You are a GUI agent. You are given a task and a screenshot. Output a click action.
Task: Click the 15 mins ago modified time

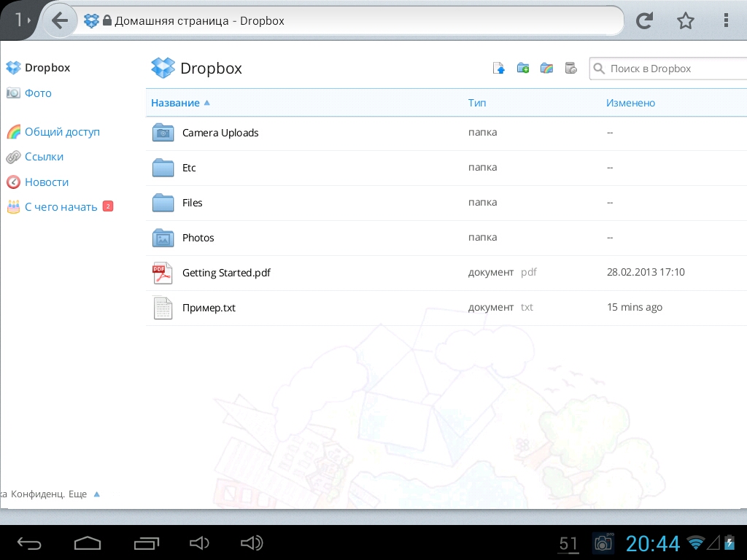coord(635,307)
